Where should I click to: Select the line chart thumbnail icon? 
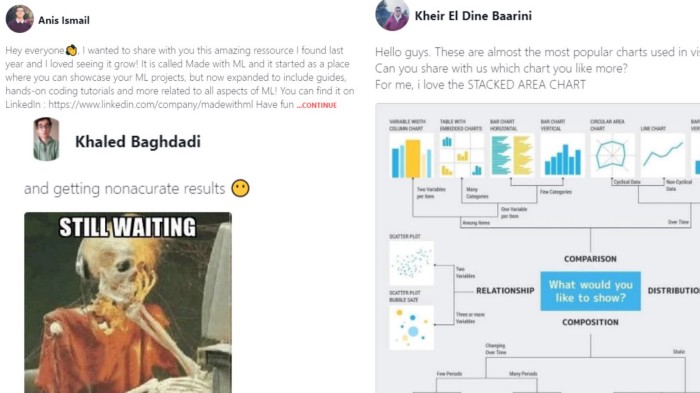tap(662, 155)
